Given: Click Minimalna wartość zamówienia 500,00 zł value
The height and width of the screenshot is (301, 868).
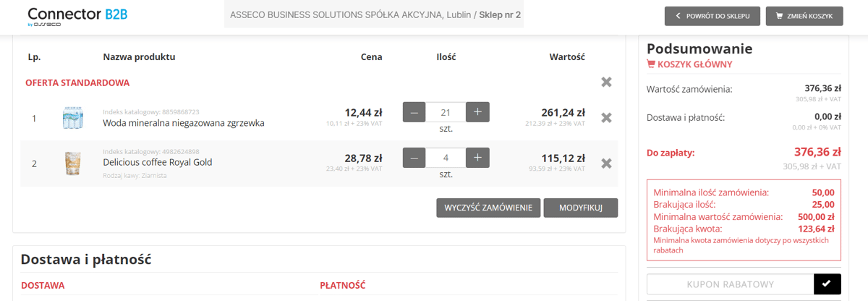Looking at the screenshot, I should pyautogui.click(x=814, y=216).
